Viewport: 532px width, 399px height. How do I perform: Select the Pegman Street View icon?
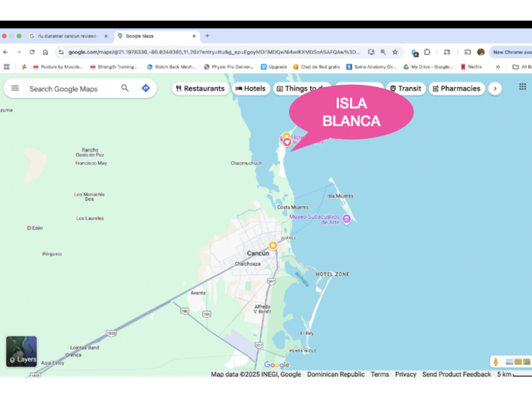tap(496, 362)
